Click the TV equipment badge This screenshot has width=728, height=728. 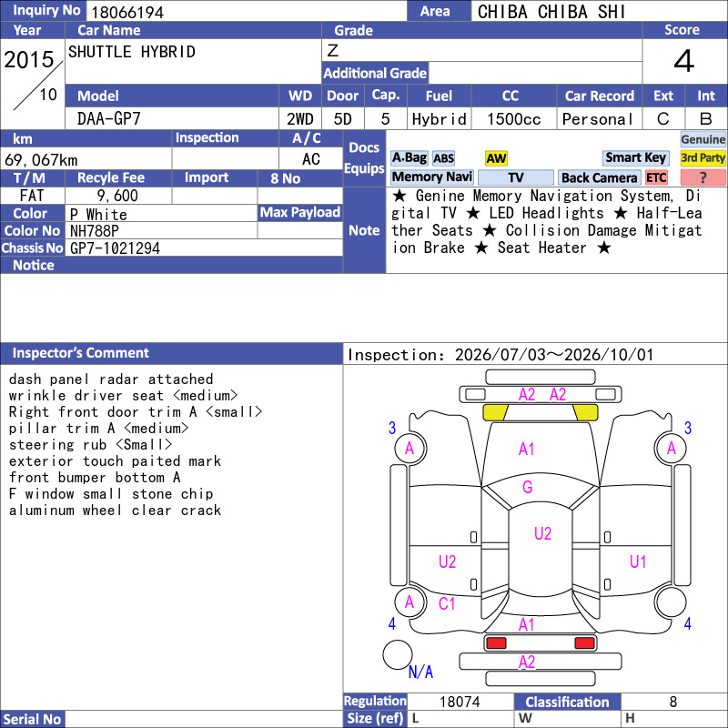tap(515, 177)
